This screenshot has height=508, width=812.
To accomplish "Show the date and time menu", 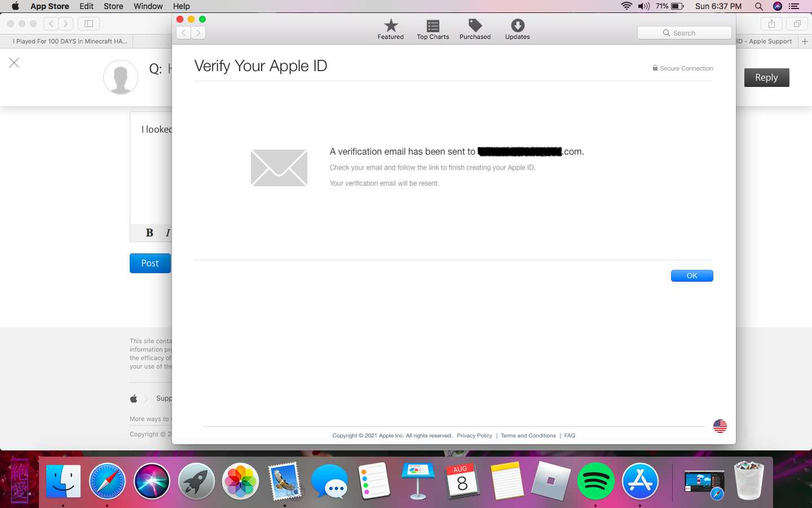I will 718,6.
